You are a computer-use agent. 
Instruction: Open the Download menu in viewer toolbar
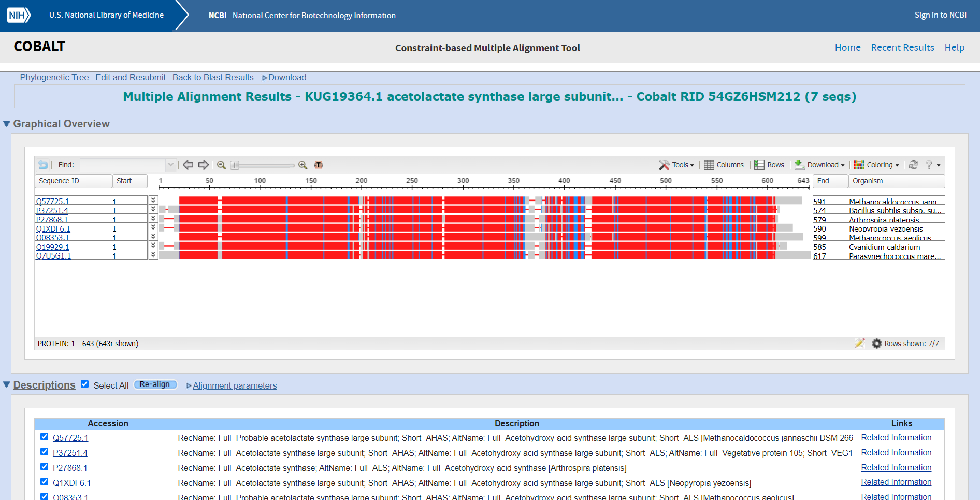[819, 165]
